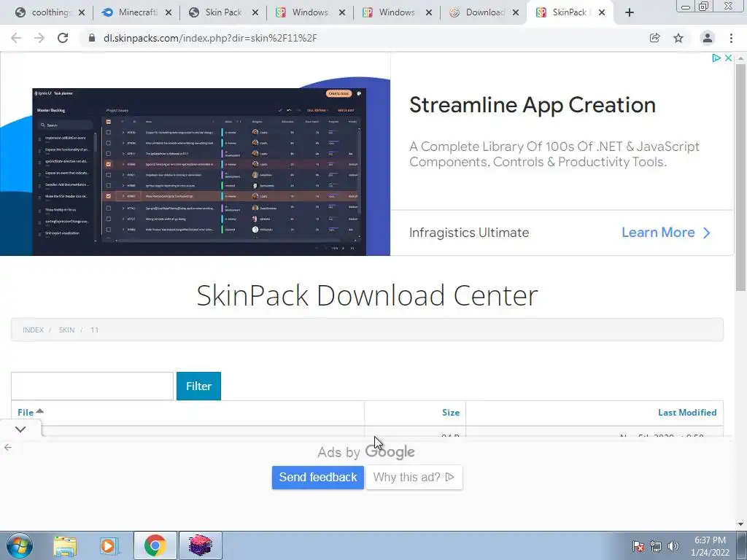Go back using the browser back arrow
747x560 pixels.
coord(16,38)
